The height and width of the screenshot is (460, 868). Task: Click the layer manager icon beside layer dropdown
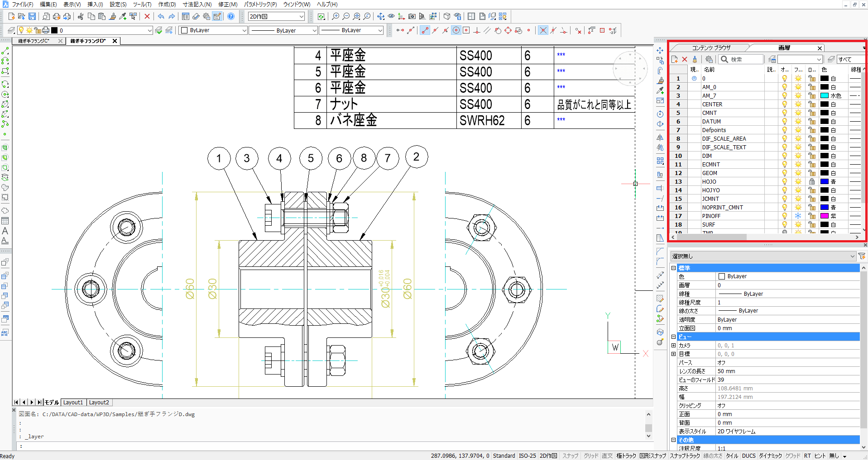(12, 30)
